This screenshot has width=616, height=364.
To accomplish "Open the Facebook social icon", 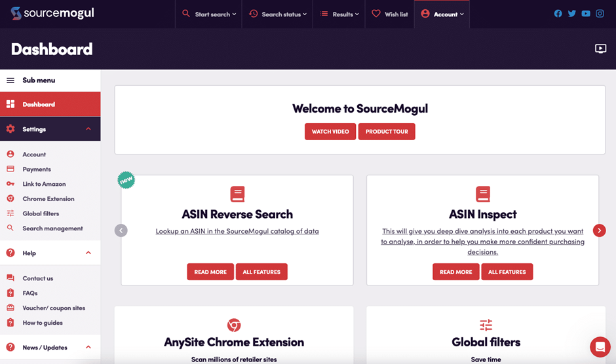I will click(558, 14).
